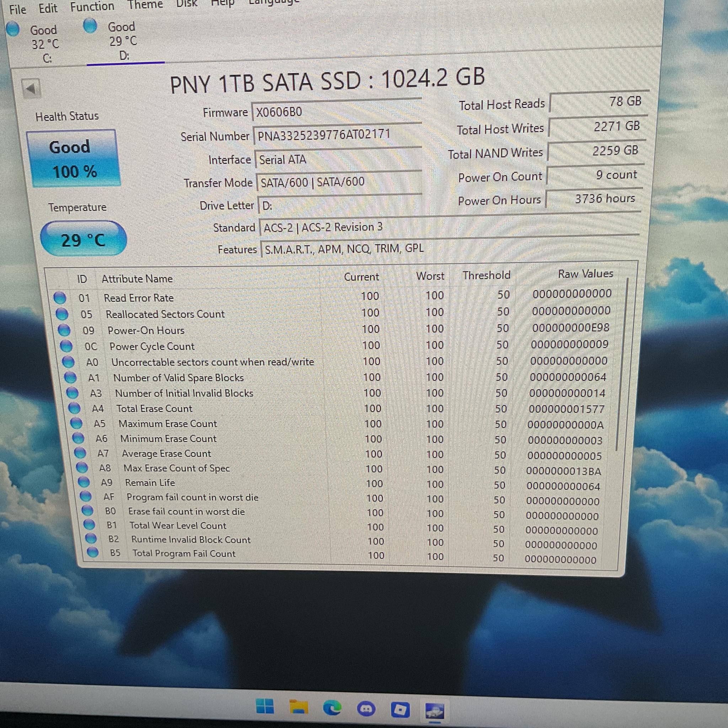Viewport: 728px width, 728px height.
Task: Click the Serial Number field
Action: click(x=338, y=134)
